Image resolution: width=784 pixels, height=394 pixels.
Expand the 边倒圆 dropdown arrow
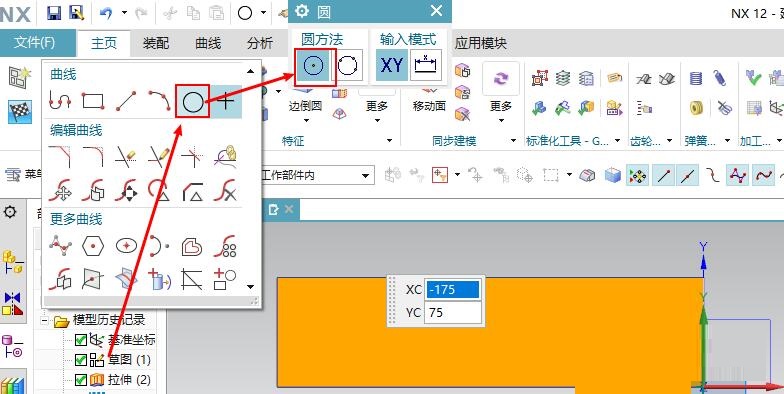pos(306,120)
